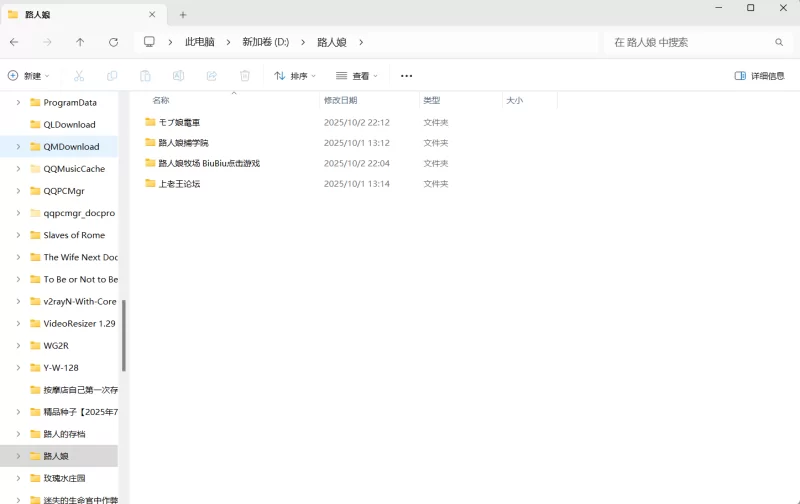Select QQPCMgr in navigation tree
The width and height of the screenshot is (800, 504).
(64, 191)
